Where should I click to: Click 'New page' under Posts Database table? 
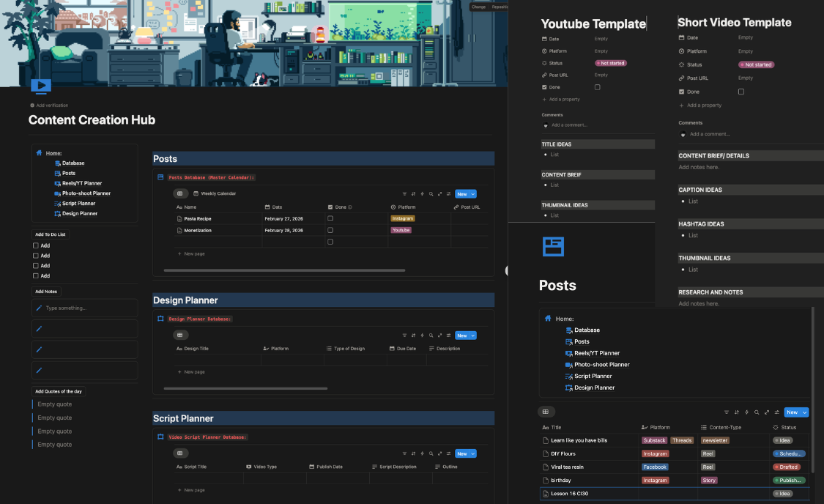point(194,253)
